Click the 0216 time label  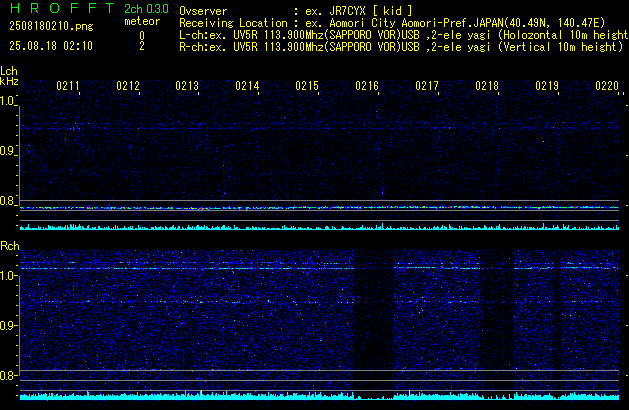tap(367, 86)
